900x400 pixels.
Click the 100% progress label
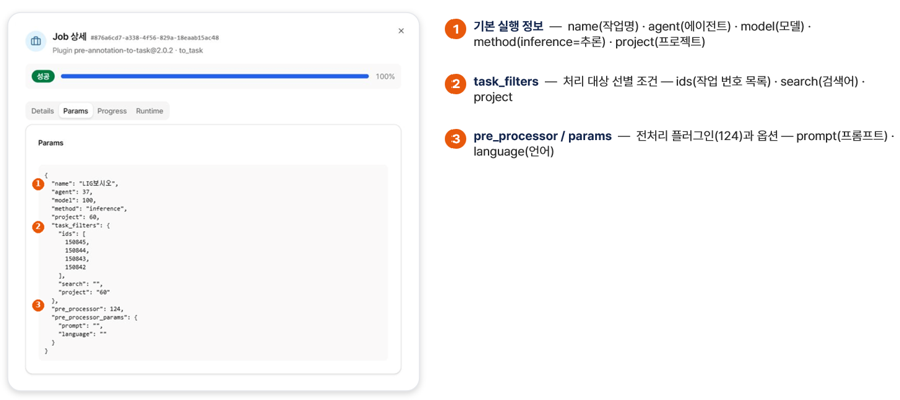(x=385, y=76)
